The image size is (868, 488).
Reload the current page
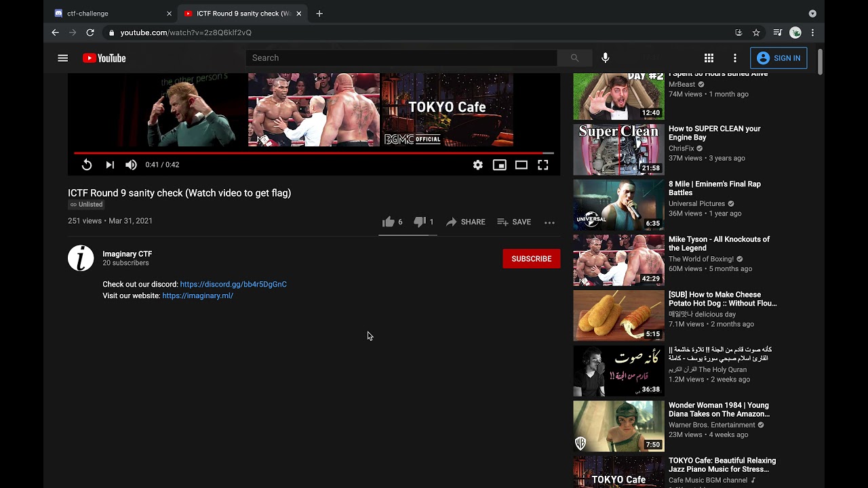coord(90,33)
